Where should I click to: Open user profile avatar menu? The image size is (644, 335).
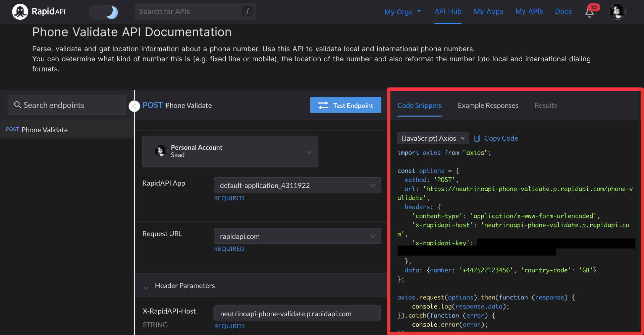617,12
